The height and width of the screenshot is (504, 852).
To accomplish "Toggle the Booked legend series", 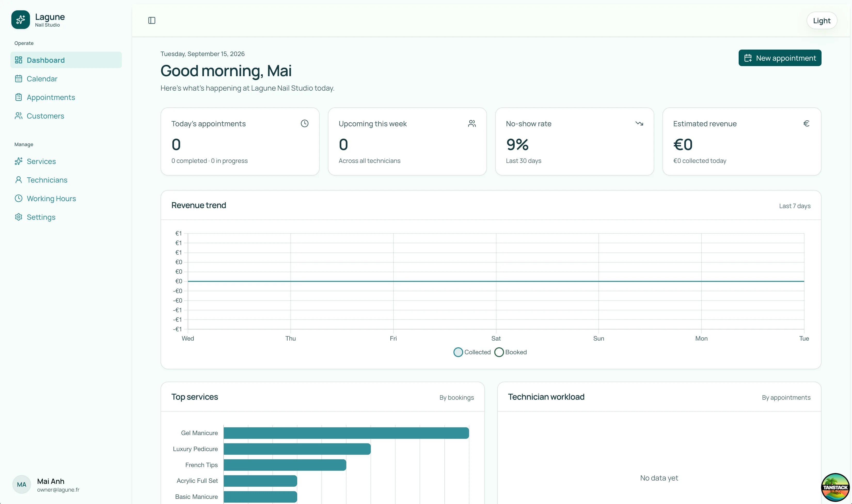I will point(510,352).
